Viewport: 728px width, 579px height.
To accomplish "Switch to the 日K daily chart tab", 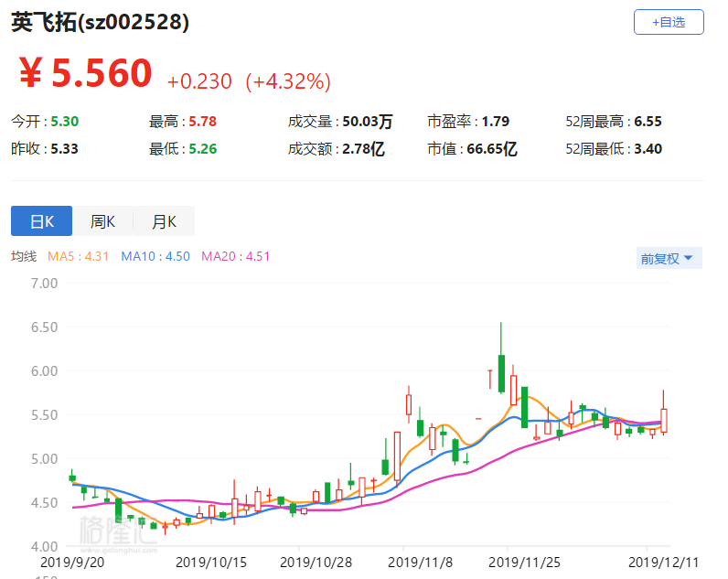I will click(x=41, y=221).
